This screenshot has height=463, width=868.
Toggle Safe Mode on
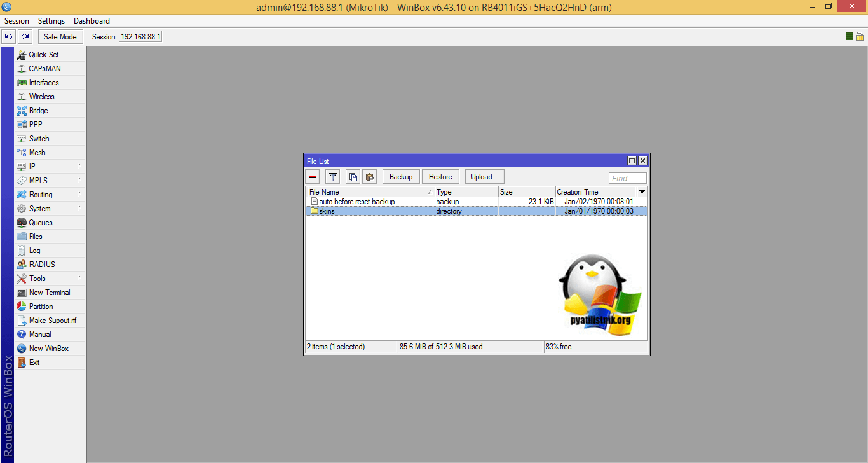[60, 36]
